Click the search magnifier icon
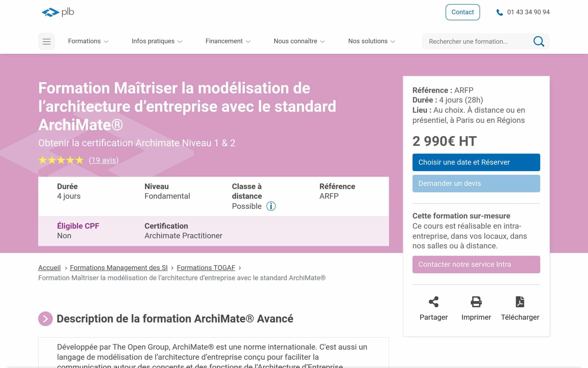Viewport: 588px width, 368px height. click(x=539, y=41)
